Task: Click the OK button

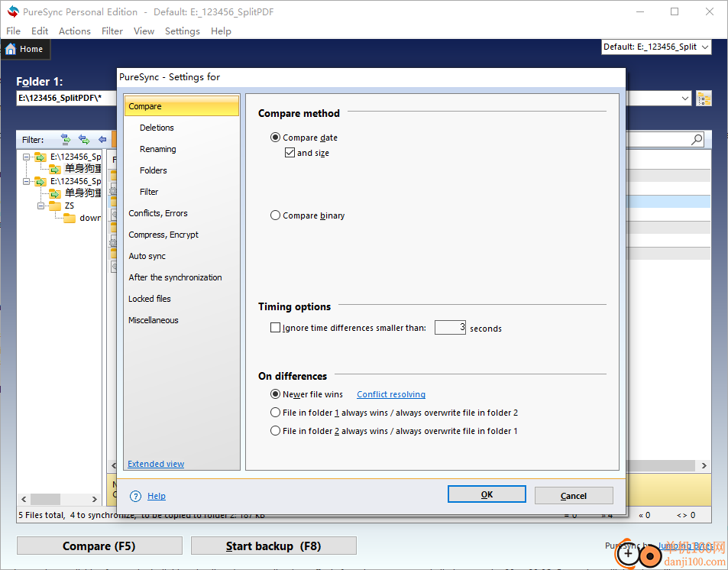Action: (x=487, y=494)
